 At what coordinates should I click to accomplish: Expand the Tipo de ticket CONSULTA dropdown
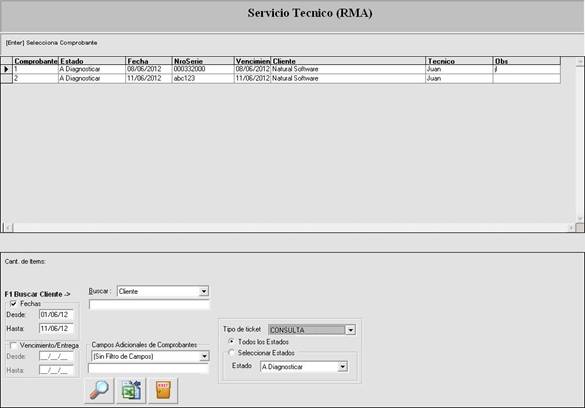350,330
